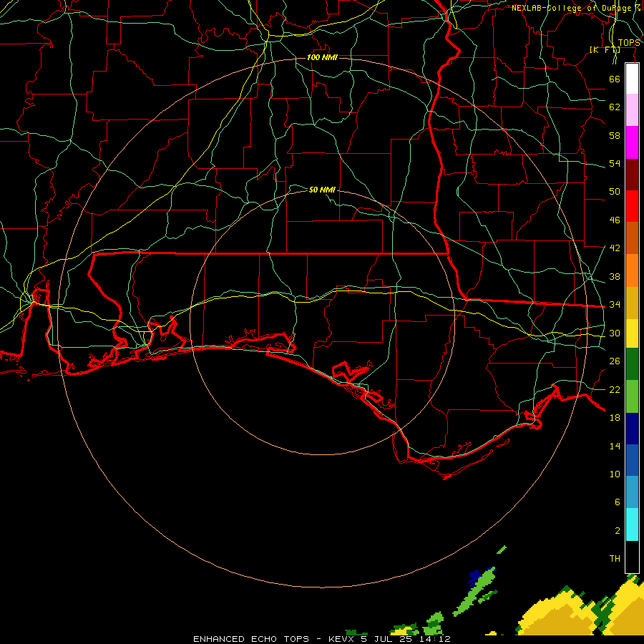Click the 100 NMI range ring label

(x=322, y=57)
